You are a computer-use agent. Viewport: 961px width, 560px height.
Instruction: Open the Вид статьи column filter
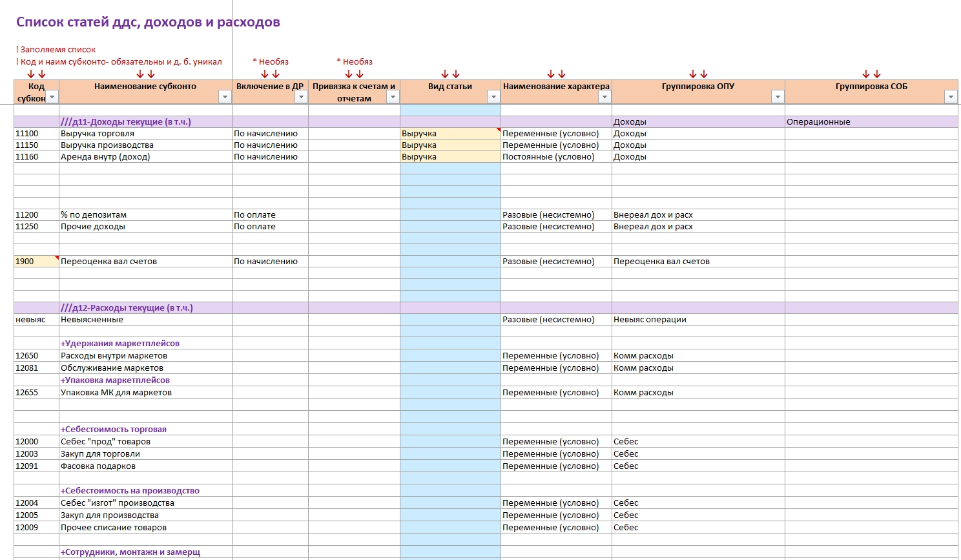[493, 97]
